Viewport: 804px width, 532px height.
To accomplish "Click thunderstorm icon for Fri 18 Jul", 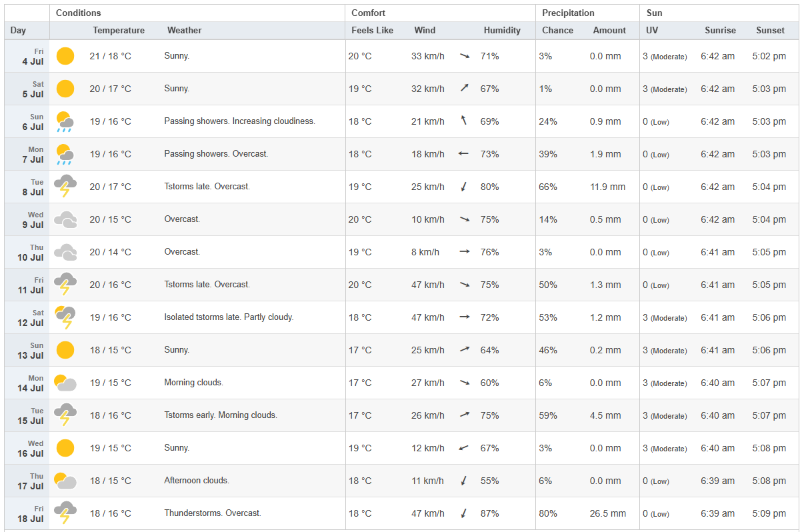I will tap(65, 513).
